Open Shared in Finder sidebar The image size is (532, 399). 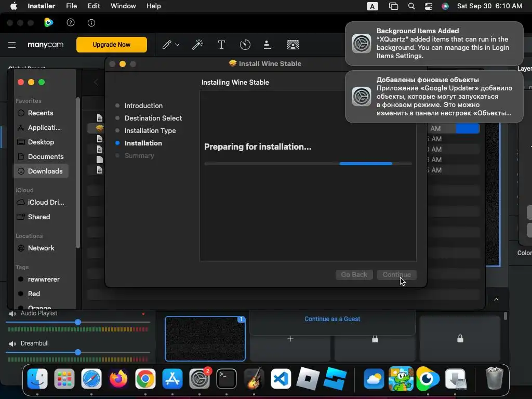tap(41, 217)
